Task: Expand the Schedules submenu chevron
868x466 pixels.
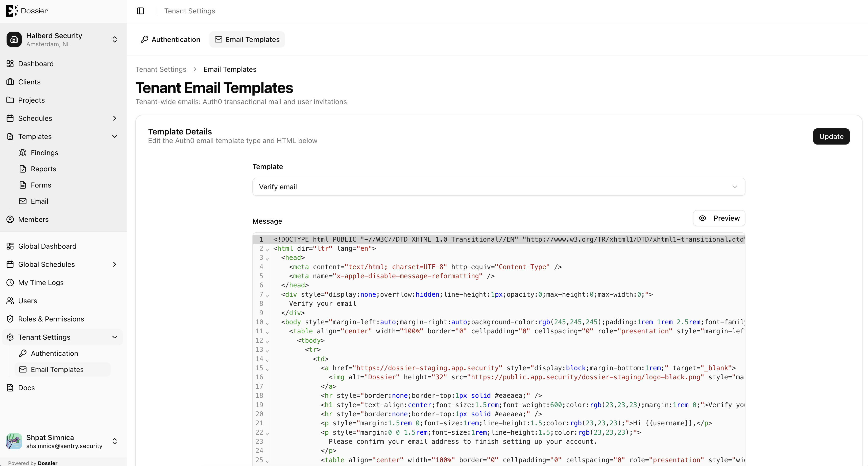Action: coord(115,118)
